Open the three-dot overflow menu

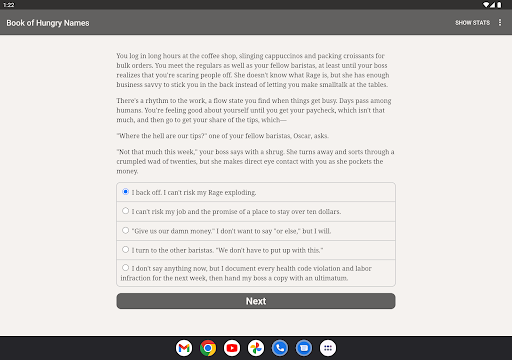(500, 22)
